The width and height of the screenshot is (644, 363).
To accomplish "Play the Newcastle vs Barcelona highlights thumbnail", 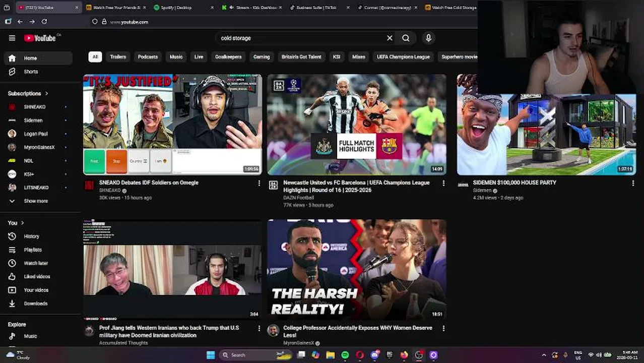I will tap(357, 125).
